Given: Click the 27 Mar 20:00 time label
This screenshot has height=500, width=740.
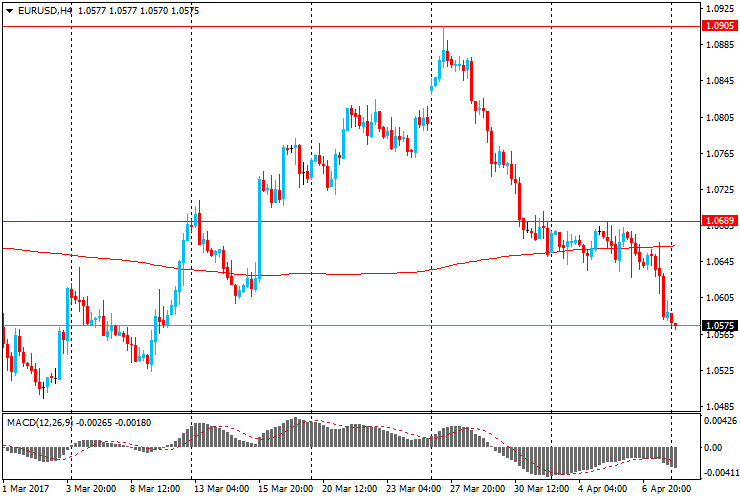Looking at the screenshot, I should point(478,489).
